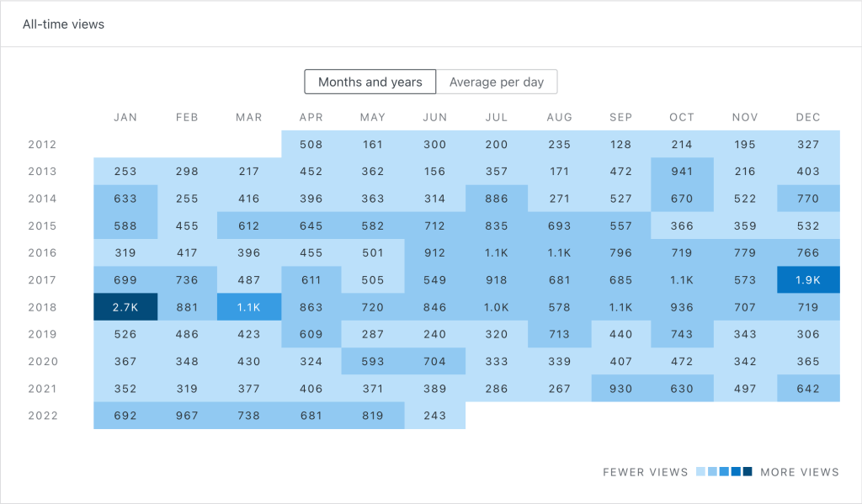Select the October 2013 cell showing 941
Screen dimensions: 862x504
pyautogui.click(x=682, y=172)
